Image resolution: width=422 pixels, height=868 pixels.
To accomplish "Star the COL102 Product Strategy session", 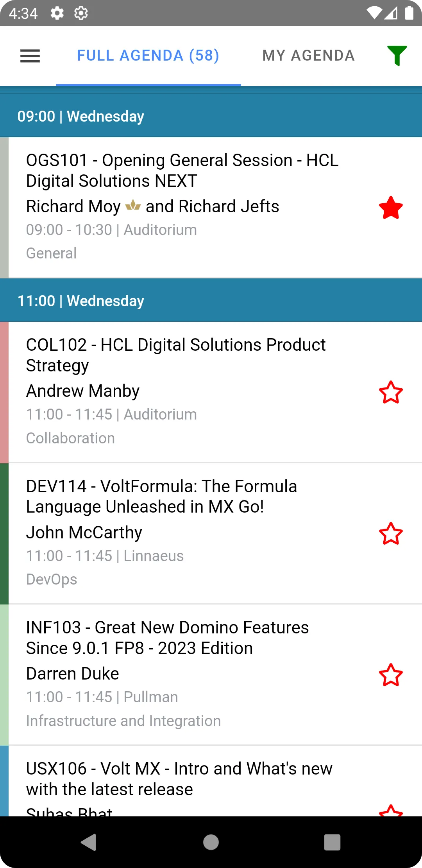I will pyautogui.click(x=391, y=392).
